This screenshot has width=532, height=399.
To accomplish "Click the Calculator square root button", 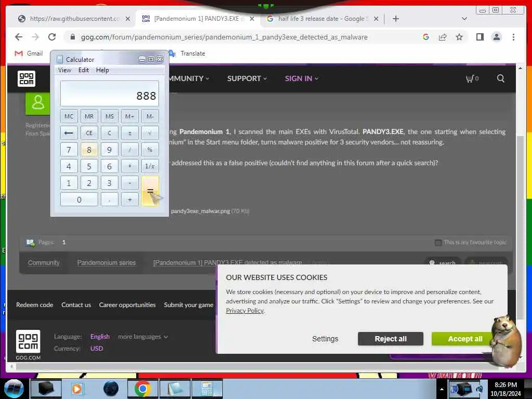I will (150, 133).
